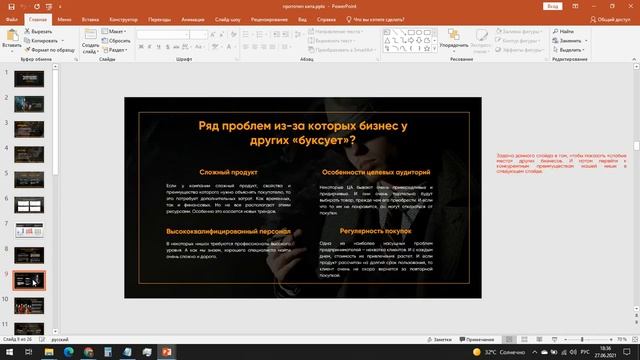Click fit slide to window icon
This screenshot has height=360, width=640.
pos(635,340)
